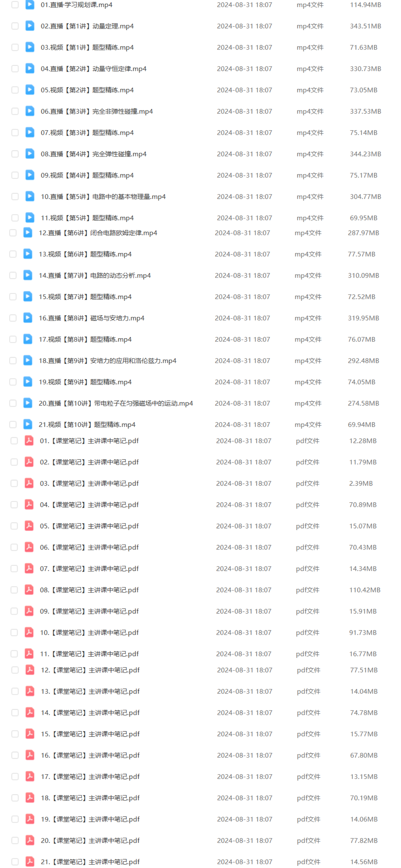Click the 344.23MB size entry
Viewport: 401px width, 868px height.
(366, 154)
